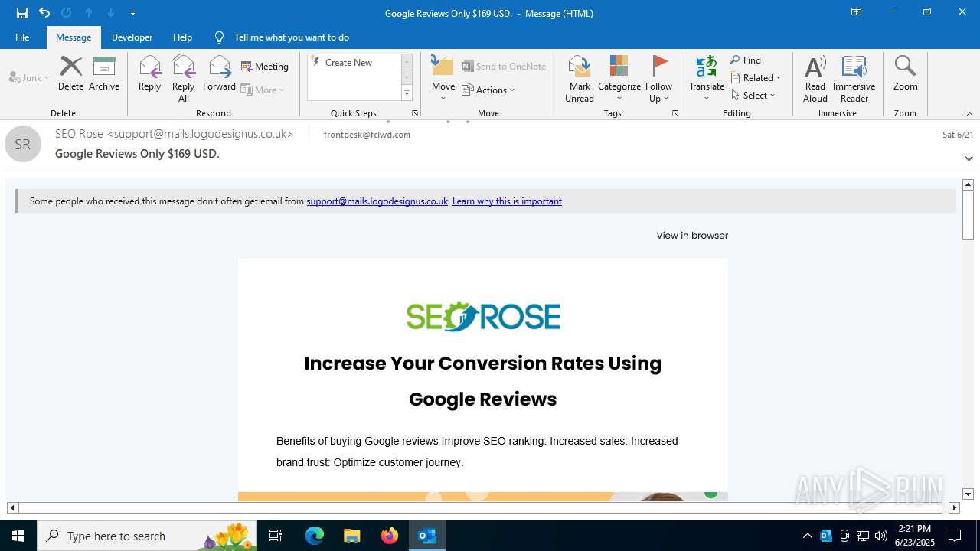The width and height of the screenshot is (980, 551).
Task: Switch to the Developer tab
Action: point(132,37)
